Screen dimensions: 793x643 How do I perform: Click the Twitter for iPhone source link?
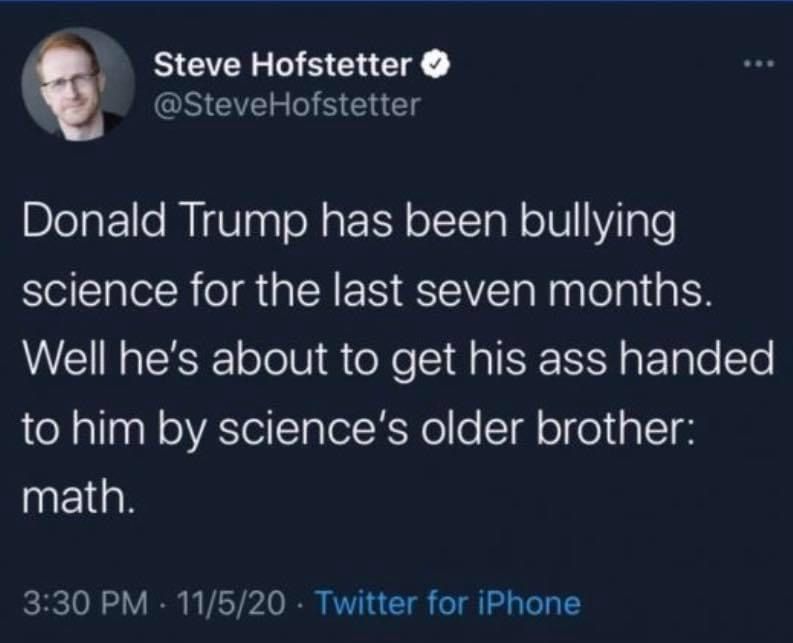[449, 603]
